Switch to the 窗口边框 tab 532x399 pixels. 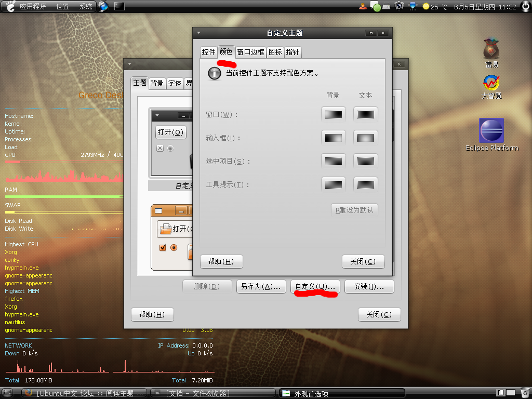tap(251, 52)
